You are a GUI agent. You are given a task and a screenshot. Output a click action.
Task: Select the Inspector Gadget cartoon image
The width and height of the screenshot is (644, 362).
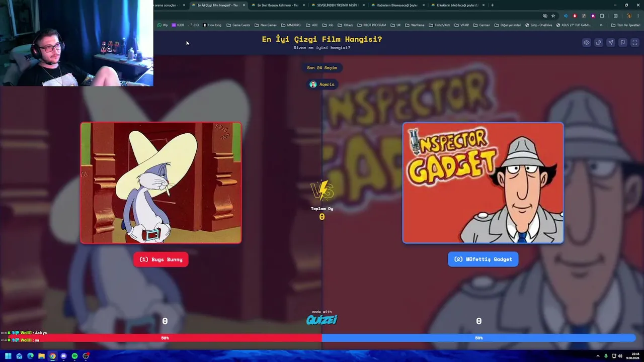click(483, 183)
